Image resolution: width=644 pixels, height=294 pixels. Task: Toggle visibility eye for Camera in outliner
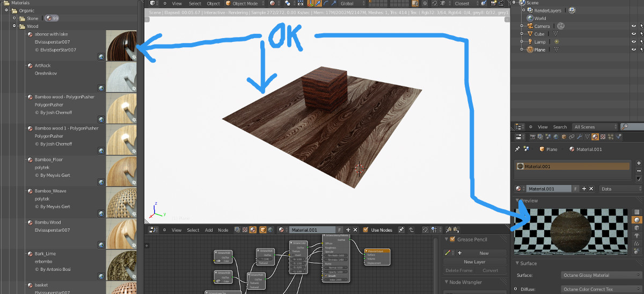(634, 26)
